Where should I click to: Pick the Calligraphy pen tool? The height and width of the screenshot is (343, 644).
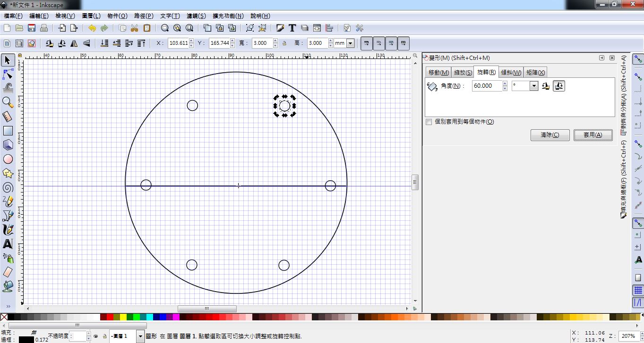coord(8,230)
